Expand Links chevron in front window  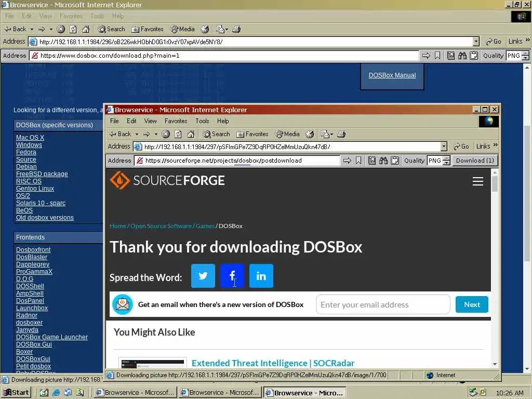[x=495, y=145]
